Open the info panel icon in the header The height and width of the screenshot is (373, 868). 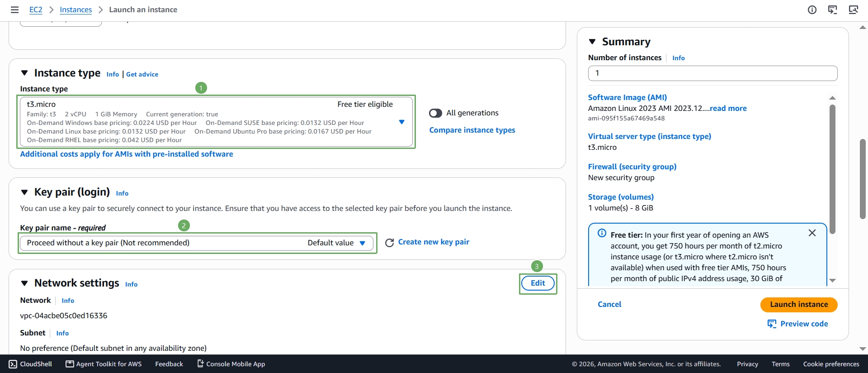(812, 10)
